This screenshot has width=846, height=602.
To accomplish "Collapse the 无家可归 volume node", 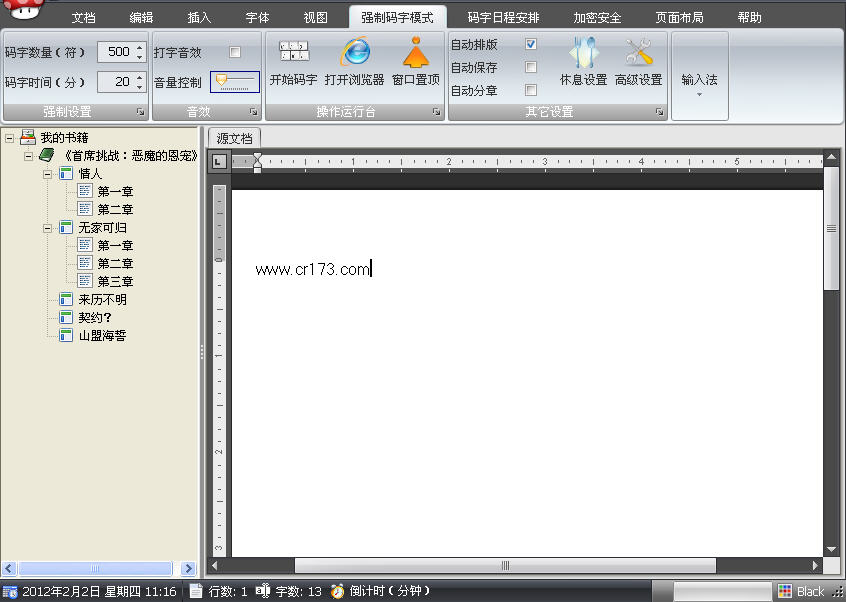I will click(x=47, y=228).
